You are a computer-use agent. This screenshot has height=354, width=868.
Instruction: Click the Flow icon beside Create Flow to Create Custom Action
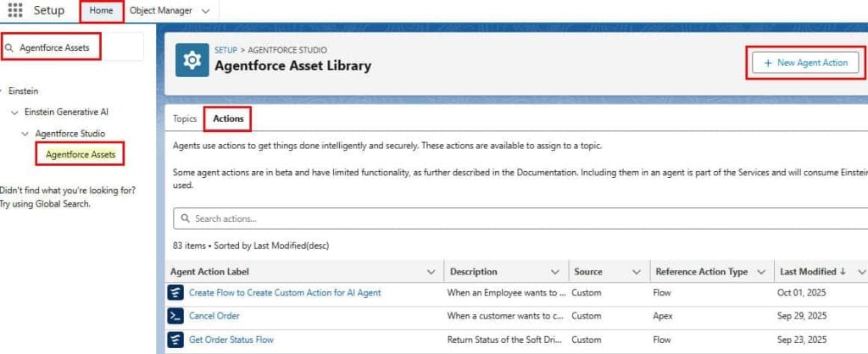[175, 293]
